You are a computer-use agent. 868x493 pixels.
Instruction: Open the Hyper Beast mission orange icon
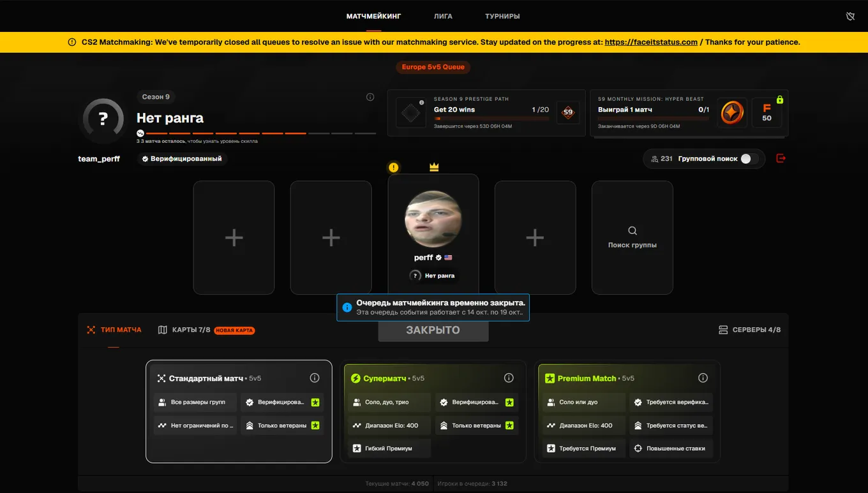click(x=732, y=113)
